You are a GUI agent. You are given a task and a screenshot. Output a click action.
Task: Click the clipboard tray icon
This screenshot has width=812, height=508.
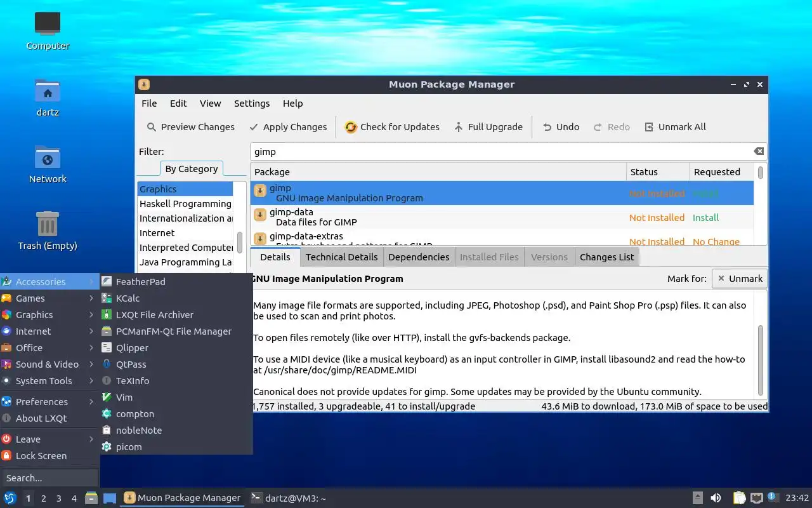739,498
